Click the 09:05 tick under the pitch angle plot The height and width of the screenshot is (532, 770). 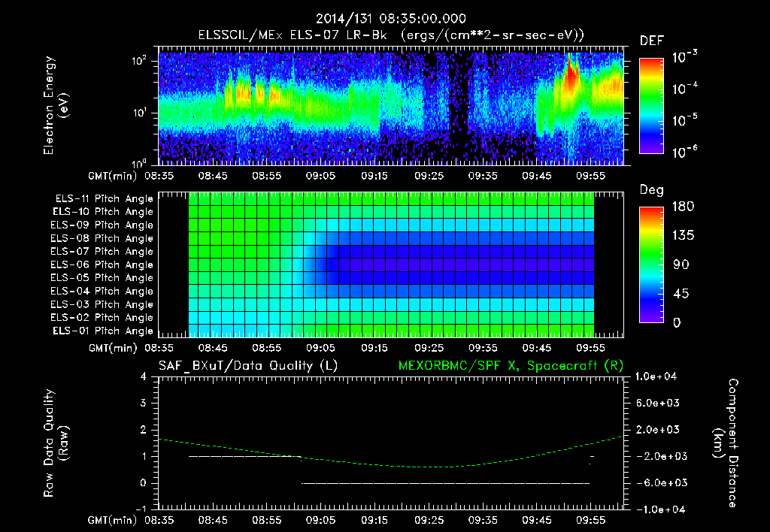pos(320,348)
